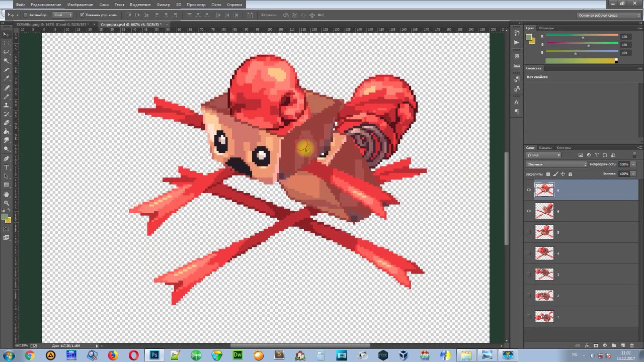Image resolution: width=644 pixels, height=362 pixels.
Task: Switch to the Образцы swatches tab
Action: tap(546, 28)
